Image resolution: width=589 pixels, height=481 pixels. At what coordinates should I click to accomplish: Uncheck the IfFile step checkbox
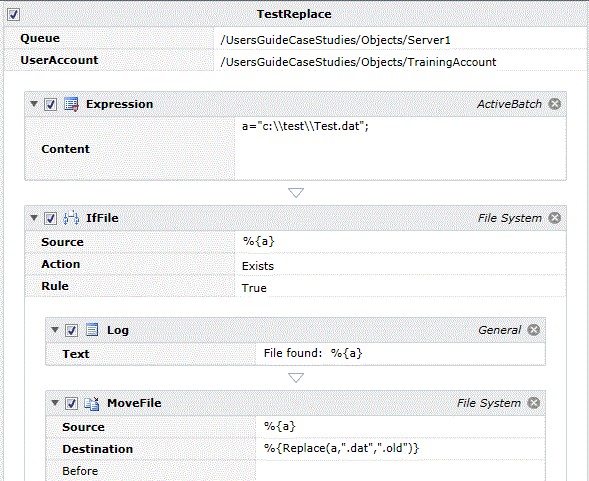coord(50,218)
